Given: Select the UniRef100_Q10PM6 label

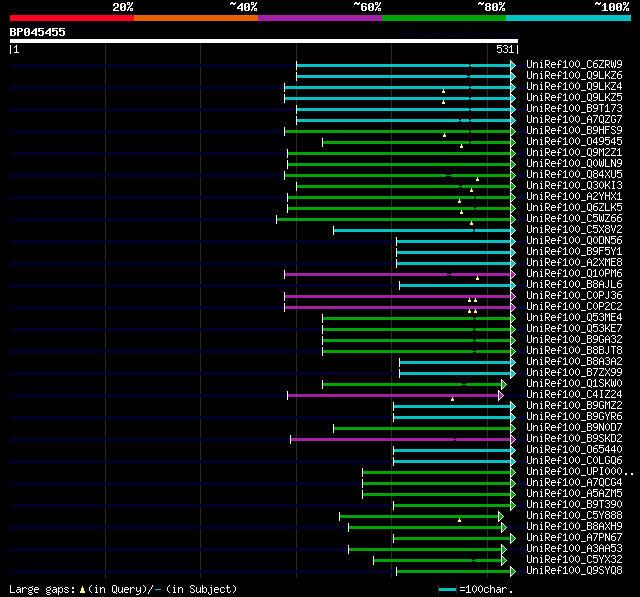Looking at the screenshot, I should [574, 274].
